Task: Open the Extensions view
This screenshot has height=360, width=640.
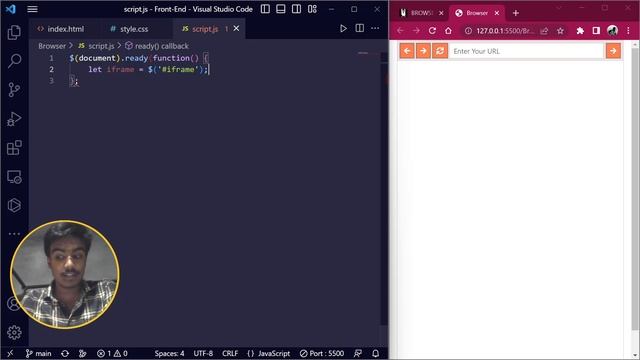Action: click(14, 148)
